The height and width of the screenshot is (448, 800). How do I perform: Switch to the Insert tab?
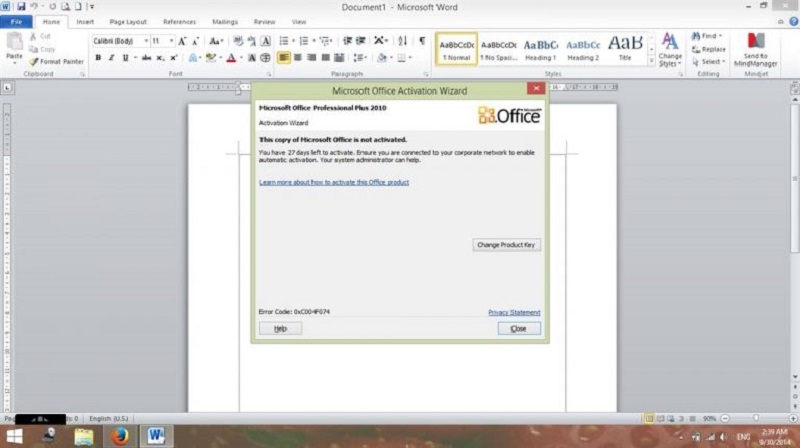(x=85, y=22)
